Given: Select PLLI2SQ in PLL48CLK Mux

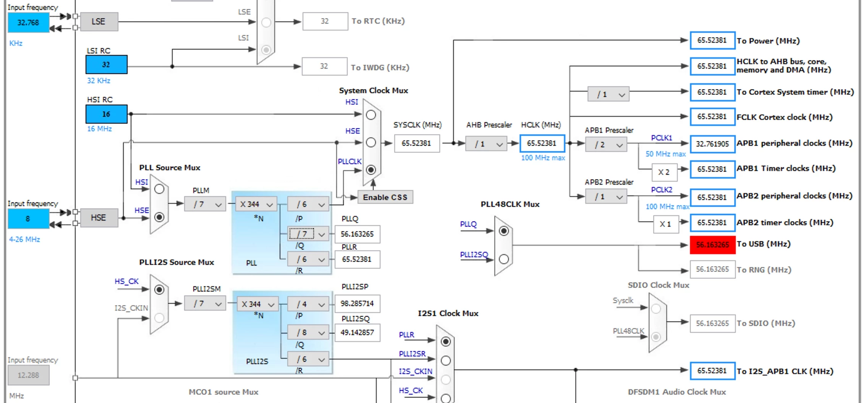Looking at the screenshot, I should (x=504, y=259).
